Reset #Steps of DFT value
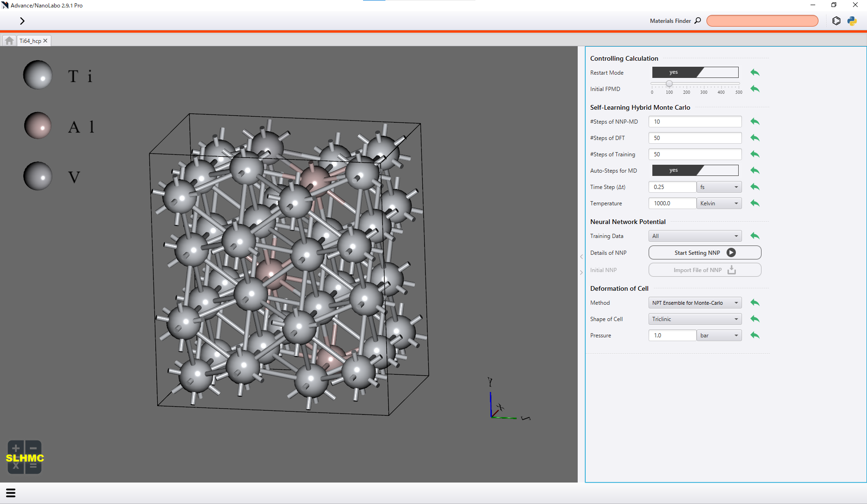The width and height of the screenshot is (867, 504). click(755, 138)
